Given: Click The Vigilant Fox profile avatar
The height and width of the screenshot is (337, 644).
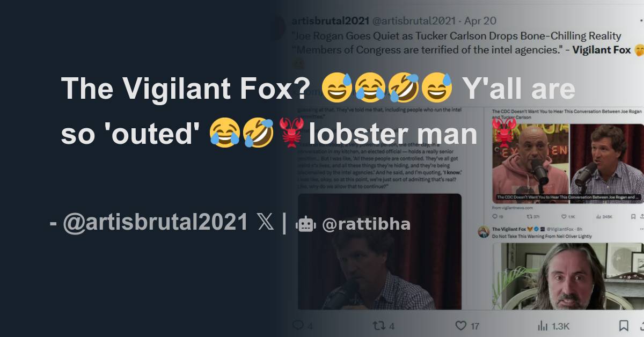Looking at the screenshot, I should pyautogui.click(x=482, y=232).
